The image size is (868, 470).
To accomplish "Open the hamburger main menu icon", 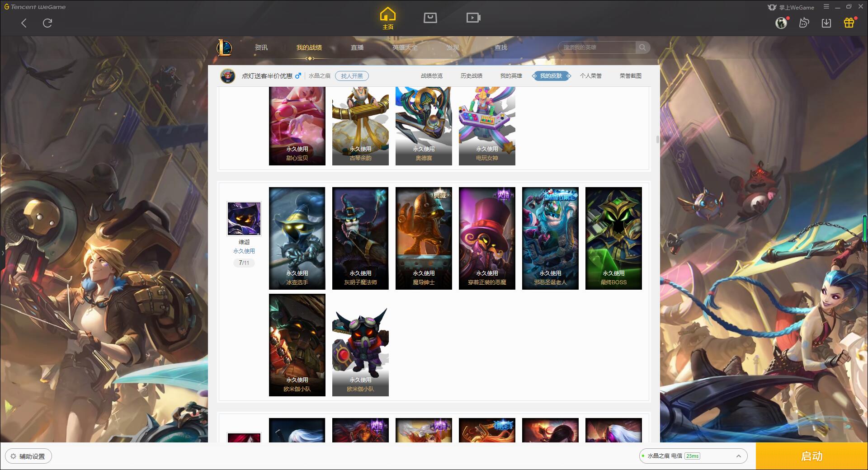I will [x=826, y=7].
